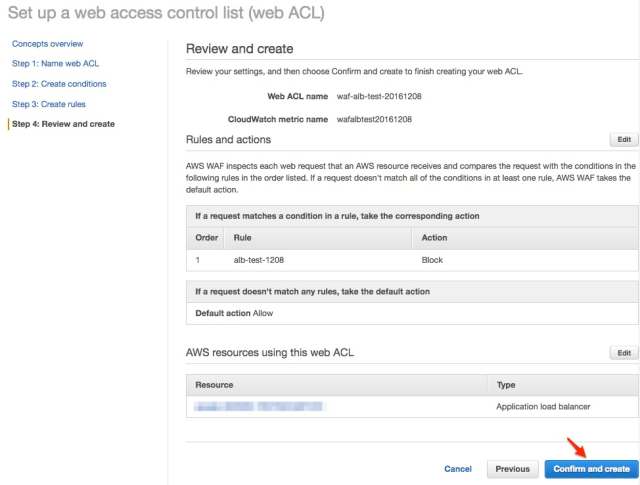The height and width of the screenshot is (485, 640).
Task: Click the Resource column header
Action: coord(214,385)
